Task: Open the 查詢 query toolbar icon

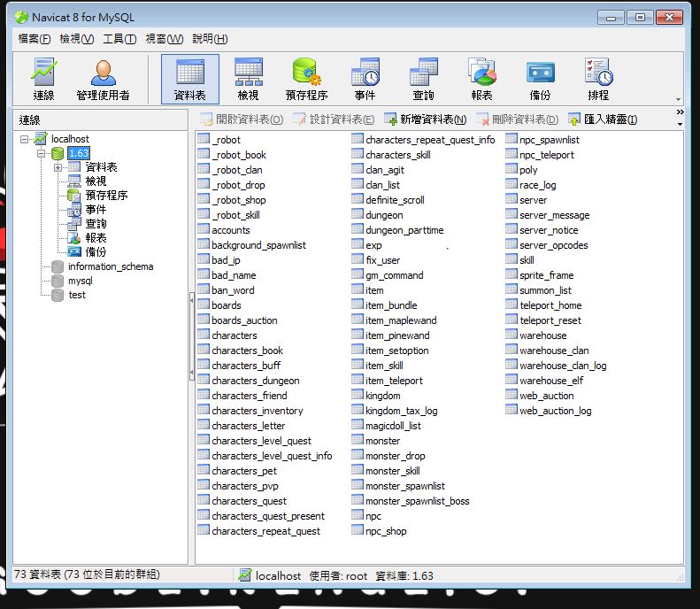Action: [423, 79]
